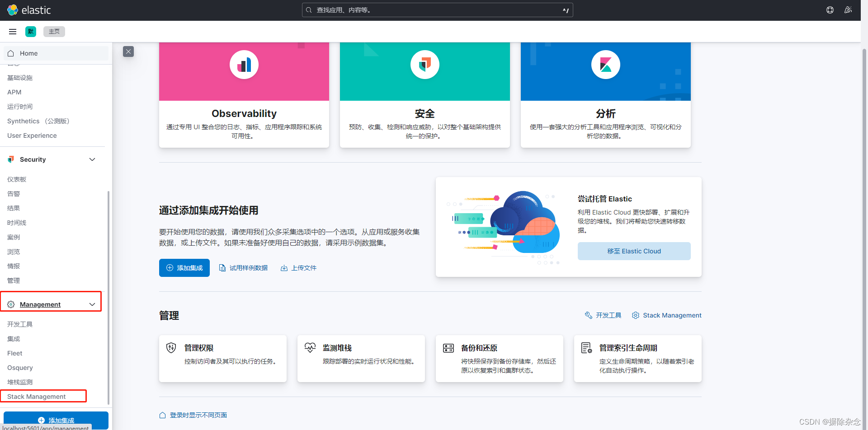This screenshot has width=868, height=430.
Task: Toggle the hamburger navigation menu
Action: point(13,32)
